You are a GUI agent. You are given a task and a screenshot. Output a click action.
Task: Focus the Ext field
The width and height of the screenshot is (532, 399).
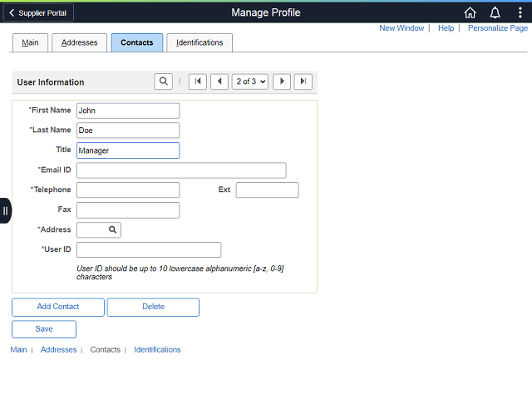268,190
